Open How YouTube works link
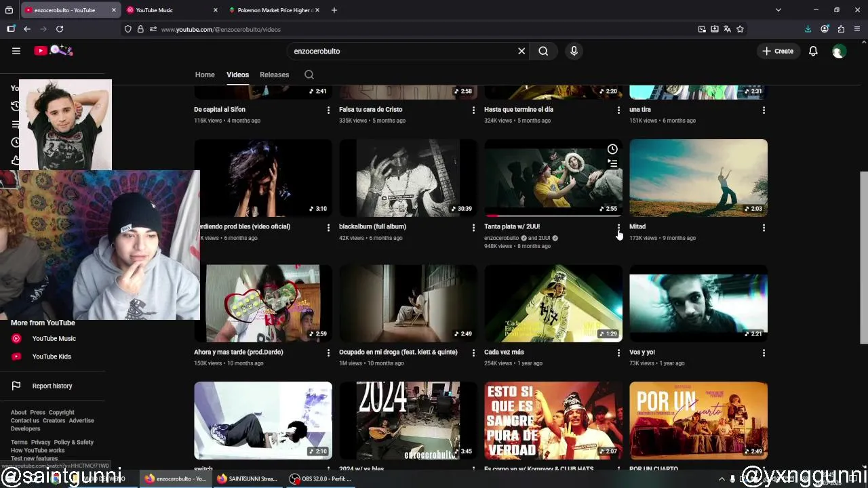Screen dimensions: 868x488 click(37, 450)
